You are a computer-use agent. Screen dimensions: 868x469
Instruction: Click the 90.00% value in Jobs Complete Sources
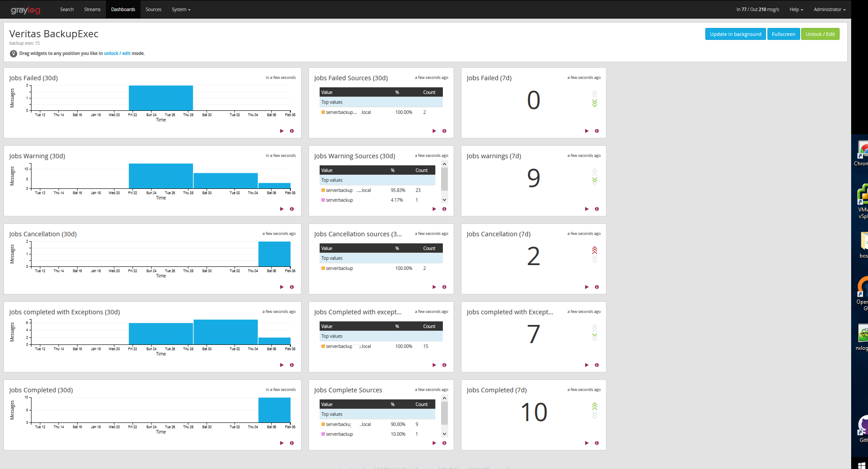(398, 424)
